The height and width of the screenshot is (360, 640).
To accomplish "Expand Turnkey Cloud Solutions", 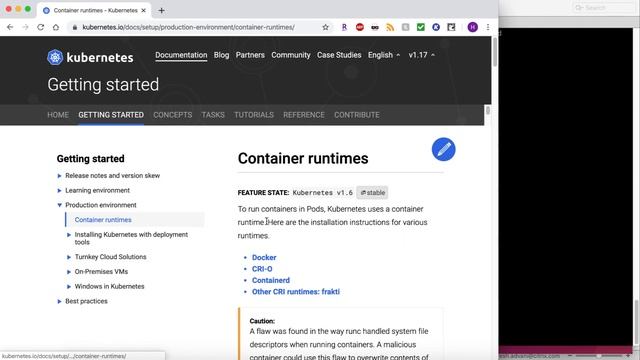I will [x=69, y=257].
